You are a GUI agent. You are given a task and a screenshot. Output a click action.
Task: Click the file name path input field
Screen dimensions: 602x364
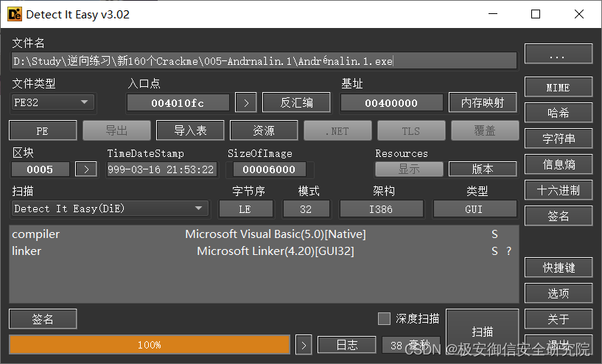(x=264, y=61)
